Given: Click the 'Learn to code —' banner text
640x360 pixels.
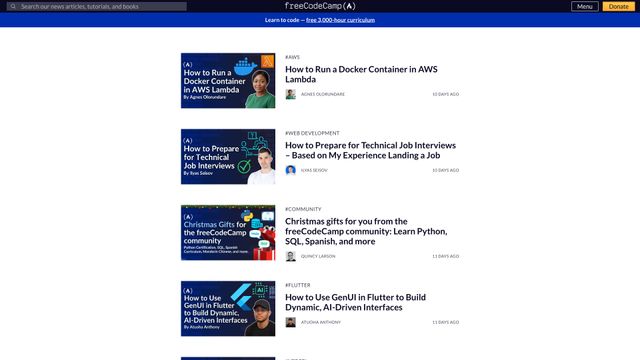Looking at the screenshot, I should [284, 20].
